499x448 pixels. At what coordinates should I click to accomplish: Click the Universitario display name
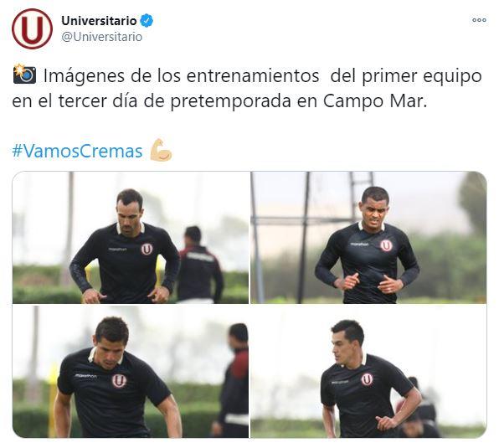point(99,21)
